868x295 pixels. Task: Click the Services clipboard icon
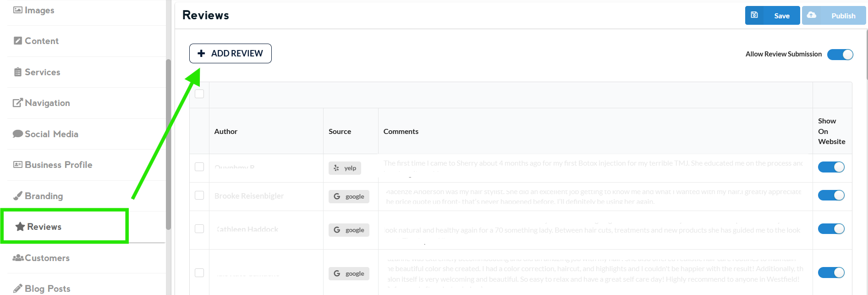click(18, 72)
